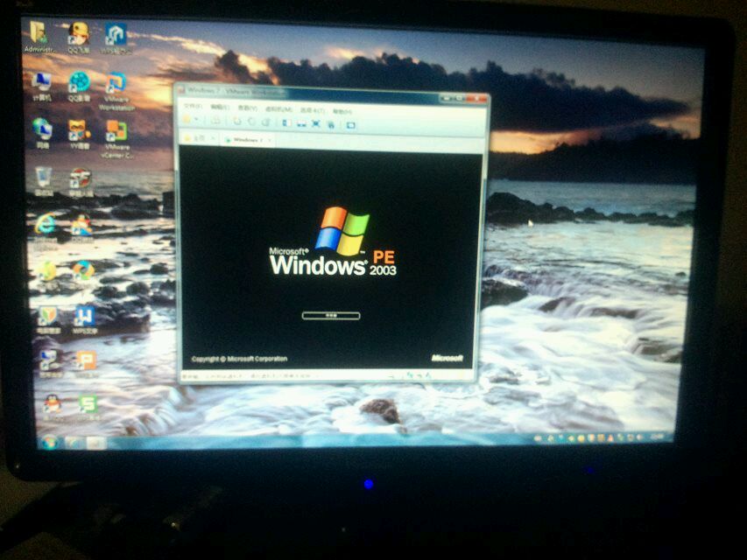Click the boot progress bar in VM
Viewport: 747px width, 560px height.
pyautogui.click(x=331, y=316)
